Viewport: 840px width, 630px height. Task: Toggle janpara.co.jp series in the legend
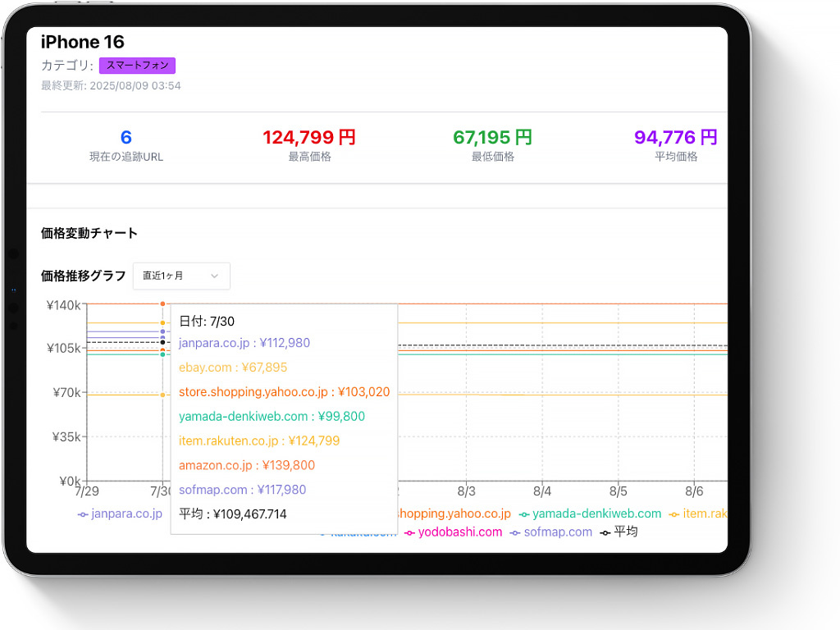pos(126,514)
